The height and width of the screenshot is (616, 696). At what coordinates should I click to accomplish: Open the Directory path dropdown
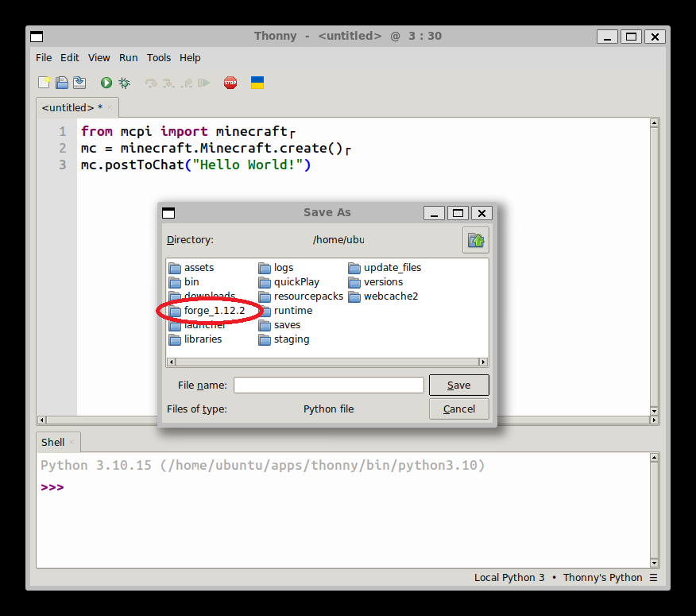pos(338,240)
